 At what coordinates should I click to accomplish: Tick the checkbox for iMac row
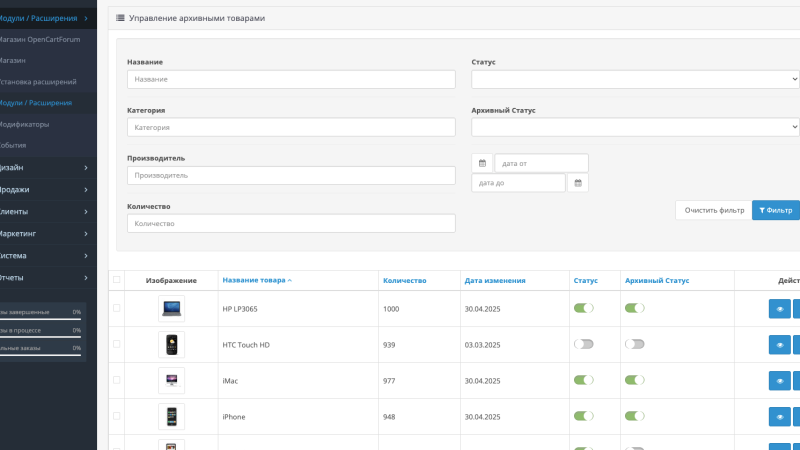[117, 380]
